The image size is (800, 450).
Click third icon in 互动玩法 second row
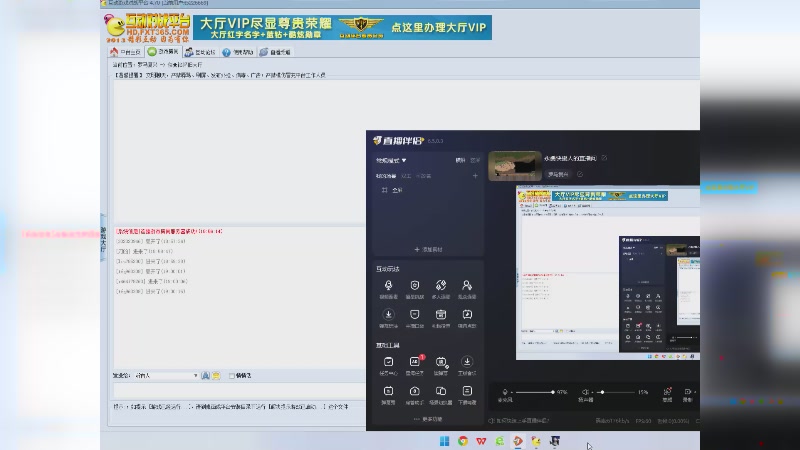point(441,314)
